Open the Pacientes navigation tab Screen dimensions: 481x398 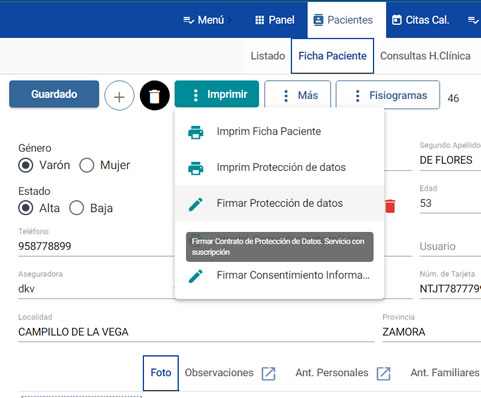point(347,20)
